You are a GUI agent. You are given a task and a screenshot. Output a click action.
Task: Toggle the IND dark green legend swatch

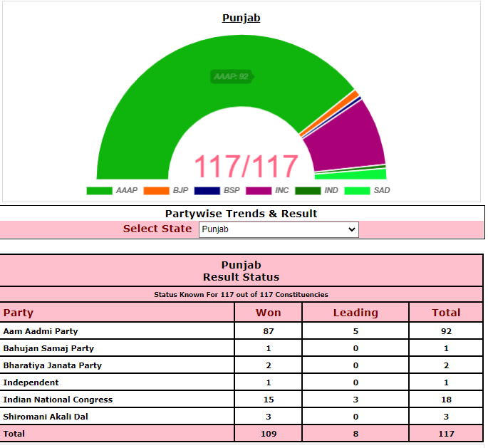tap(308, 191)
